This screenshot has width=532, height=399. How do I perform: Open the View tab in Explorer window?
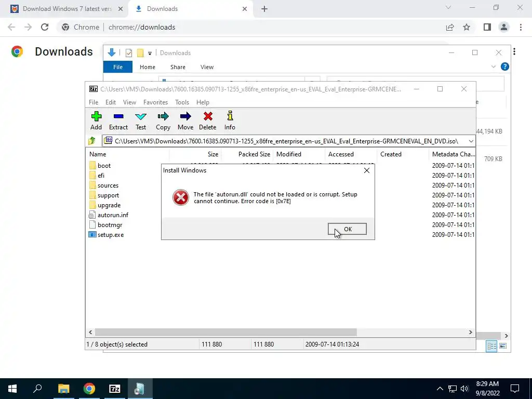207,67
